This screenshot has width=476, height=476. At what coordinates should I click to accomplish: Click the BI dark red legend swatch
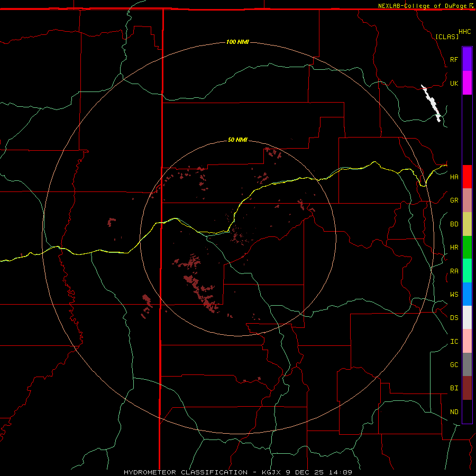pos(467,388)
